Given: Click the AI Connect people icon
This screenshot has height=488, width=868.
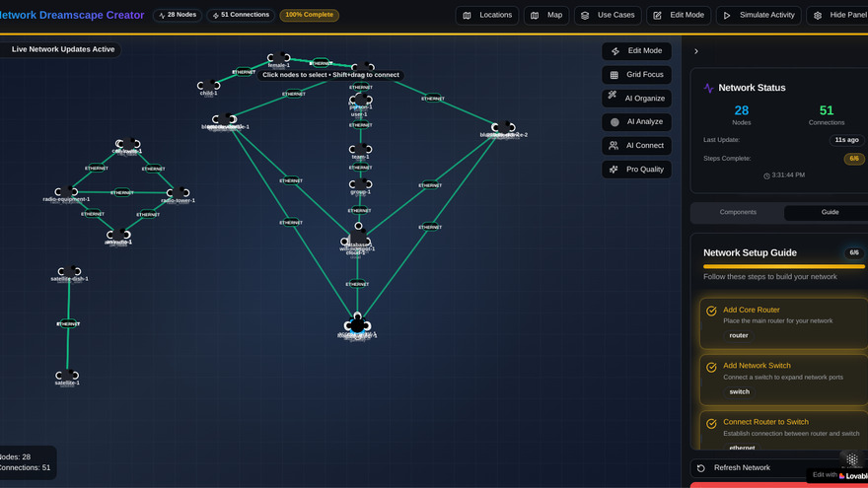Looking at the screenshot, I should pos(615,146).
